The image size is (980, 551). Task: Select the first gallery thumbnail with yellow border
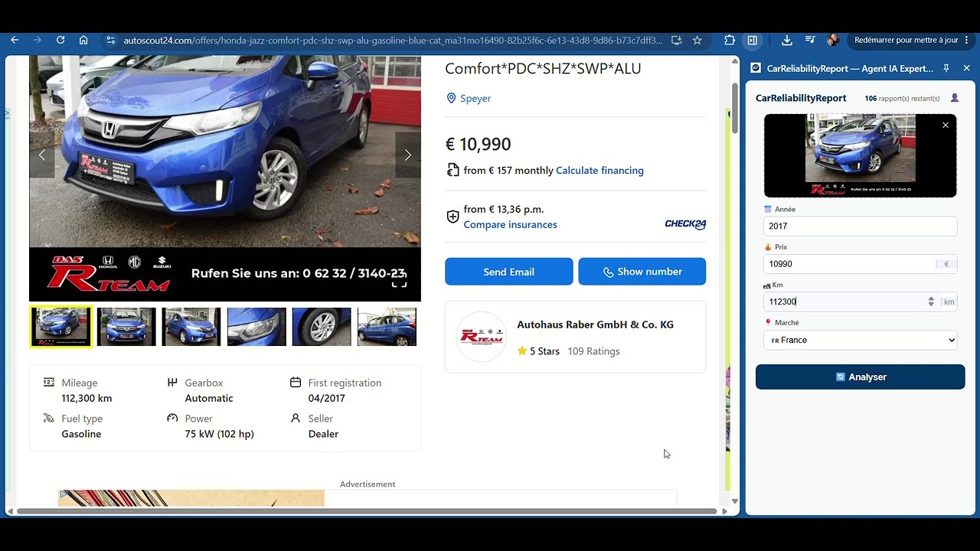61,327
